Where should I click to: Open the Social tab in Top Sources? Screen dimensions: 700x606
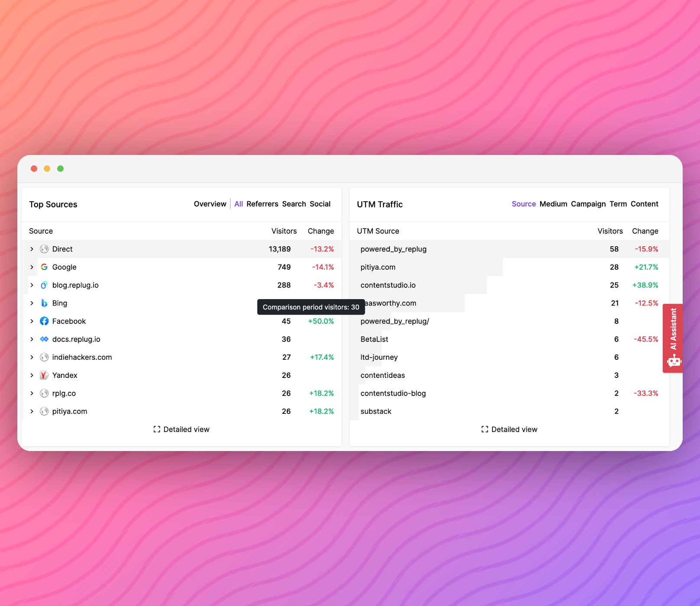point(320,204)
